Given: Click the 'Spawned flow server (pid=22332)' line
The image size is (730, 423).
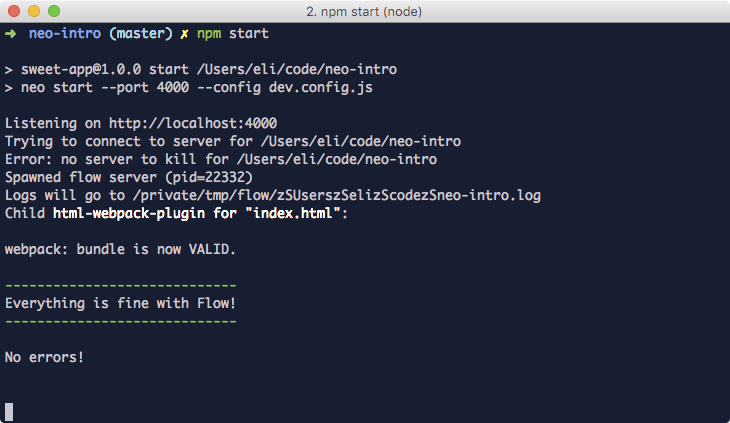Looking at the screenshot, I should point(128,177).
